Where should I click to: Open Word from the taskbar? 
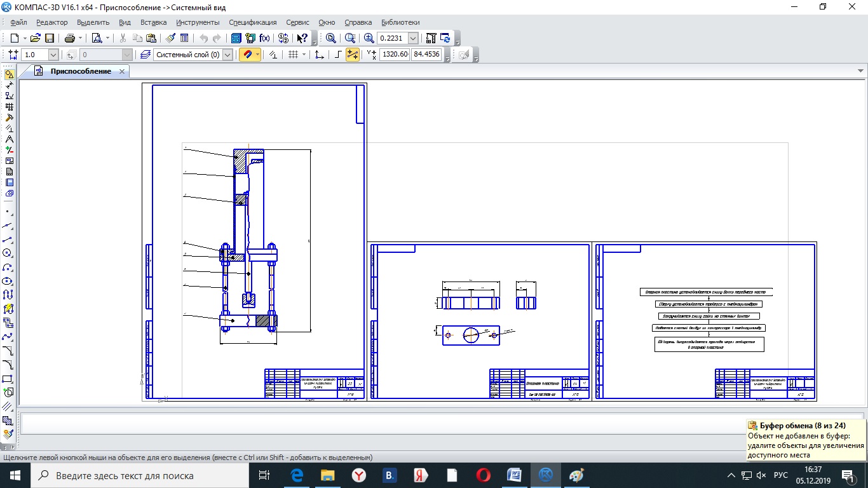click(x=515, y=475)
